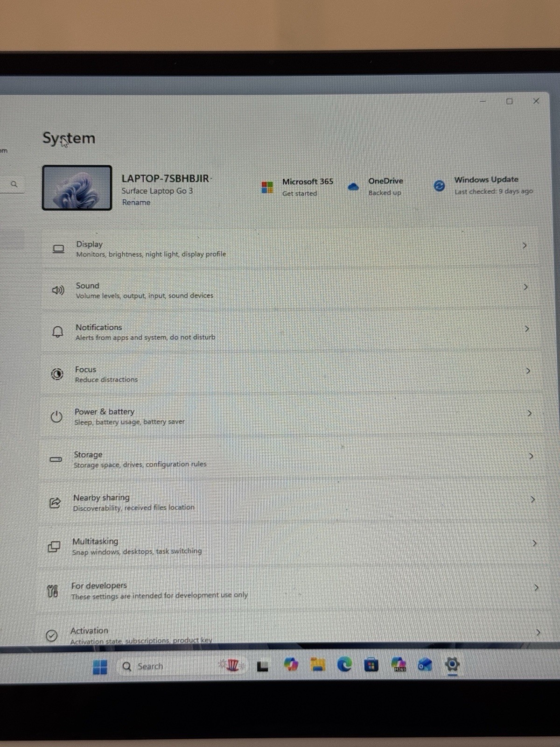Image resolution: width=560 pixels, height=747 pixels.
Task: Click the Nearby sharing icon
Action: (55, 502)
